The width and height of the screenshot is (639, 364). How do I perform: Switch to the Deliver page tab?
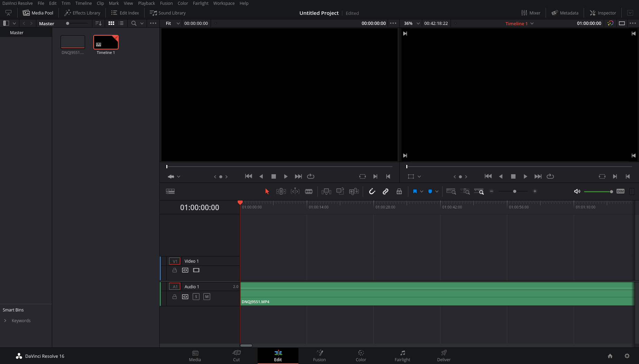tap(444, 356)
